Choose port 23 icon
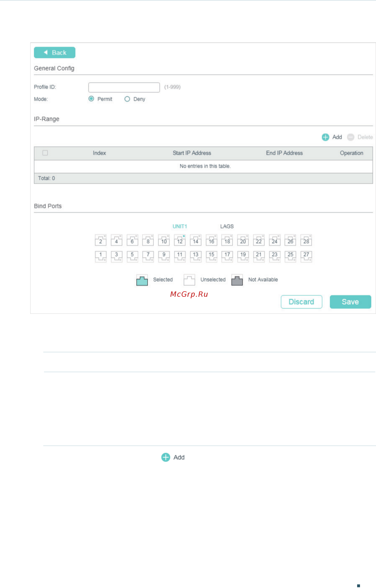Image resolution: width=376 pixels, height=588 pixels. point(275,256)
